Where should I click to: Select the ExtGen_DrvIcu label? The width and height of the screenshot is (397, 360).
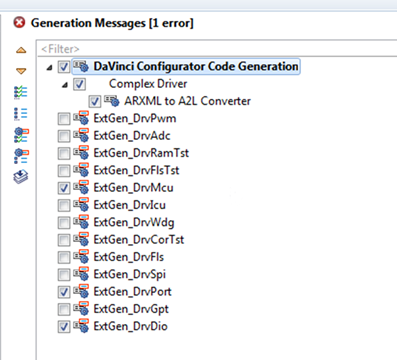129,205
